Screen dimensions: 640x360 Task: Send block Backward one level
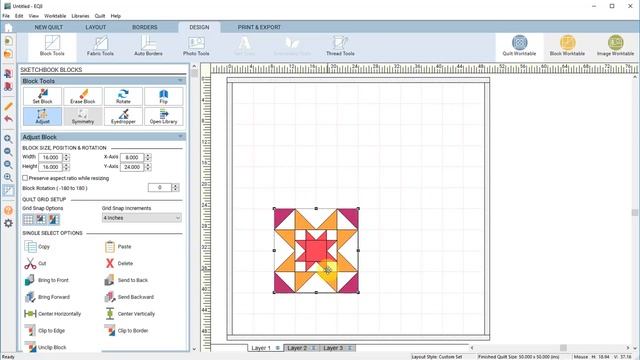(129, 297)
